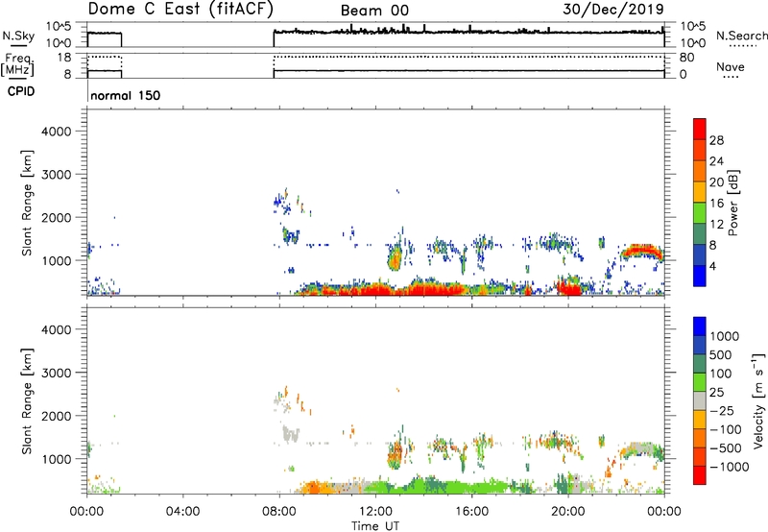Select the "normal 150" CPID text

pos(126,95)
